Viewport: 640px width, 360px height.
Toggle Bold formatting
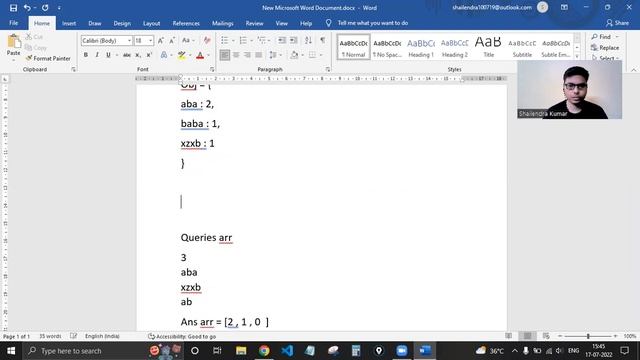pyautogui.click(x=86, y=55)
